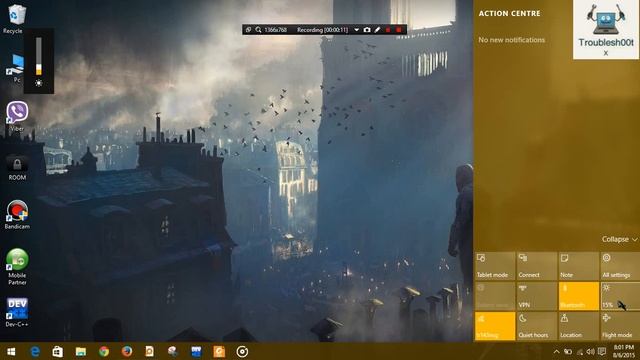This screenshot has width=640, height=360.
Task: Open the Viber desktop shortcut
Action: click(x=17, y=116)
